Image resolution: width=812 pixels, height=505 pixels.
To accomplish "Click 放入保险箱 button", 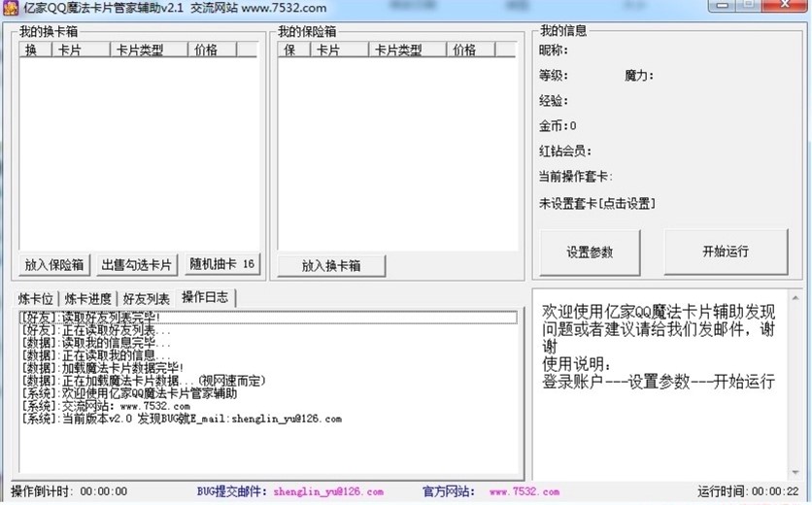I will 54,265.
